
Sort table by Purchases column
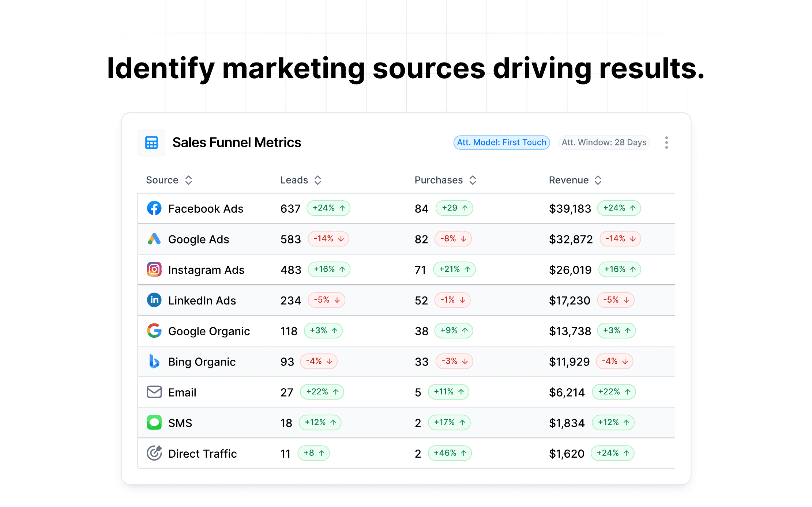pos(473,180)
